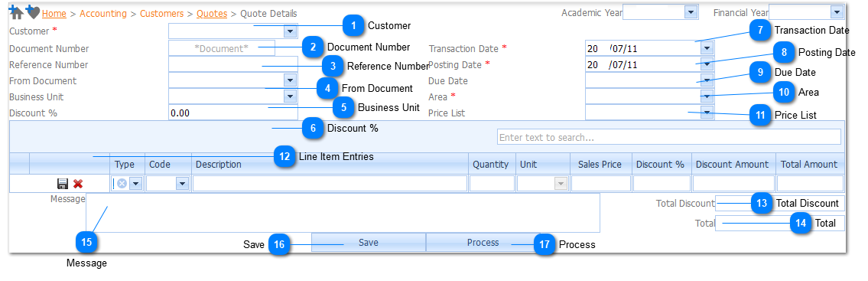
Task: Click the Discount Amount column header
Action: [733, 164]
